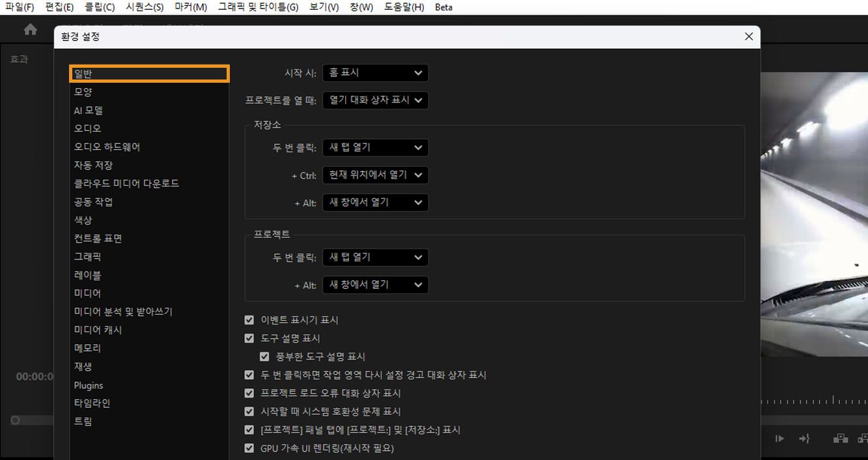Open the 마커(M) menu
Image resolution: width=868 pixels, height=460 pixels.
(x=190, y=7)
